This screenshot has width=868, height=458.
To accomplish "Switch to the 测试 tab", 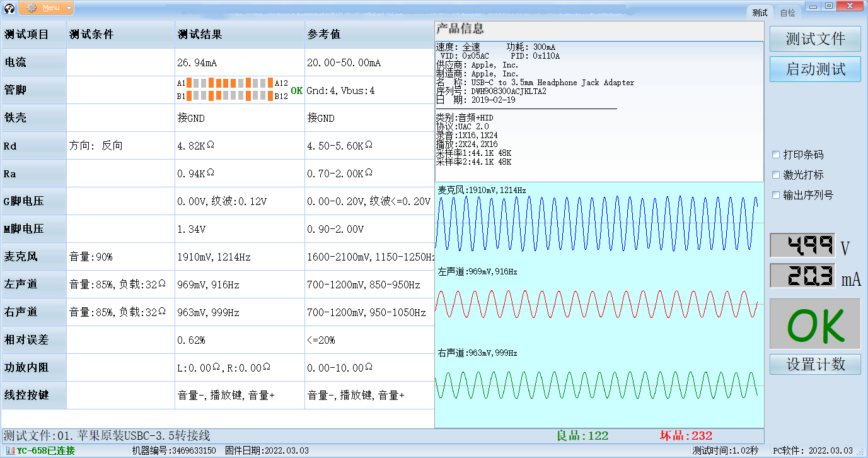I will 760,13.
